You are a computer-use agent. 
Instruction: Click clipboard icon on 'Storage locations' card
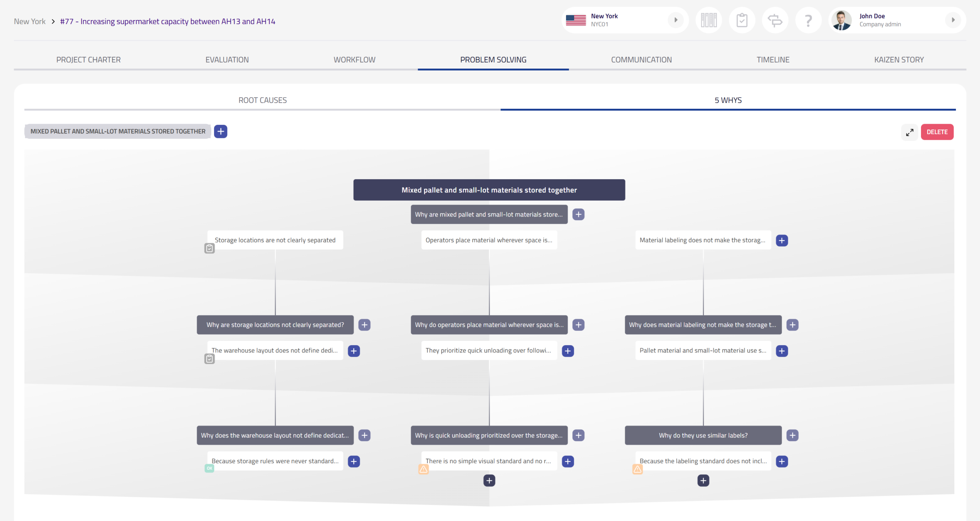(209, 249)
